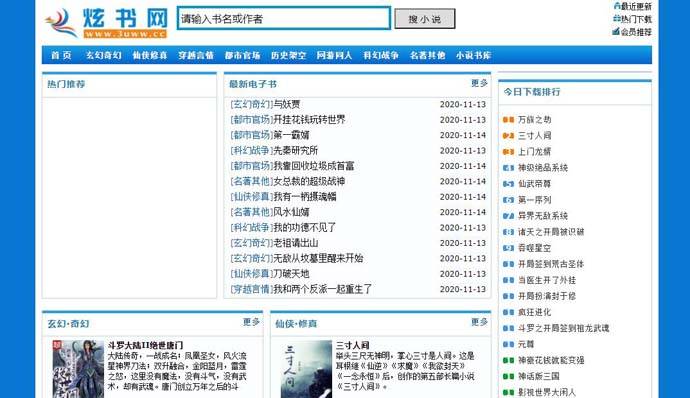Click [穿越言情] tag before 我和两个反派一起重生了
The image size is (690, 398).
[x=252, y=289]
